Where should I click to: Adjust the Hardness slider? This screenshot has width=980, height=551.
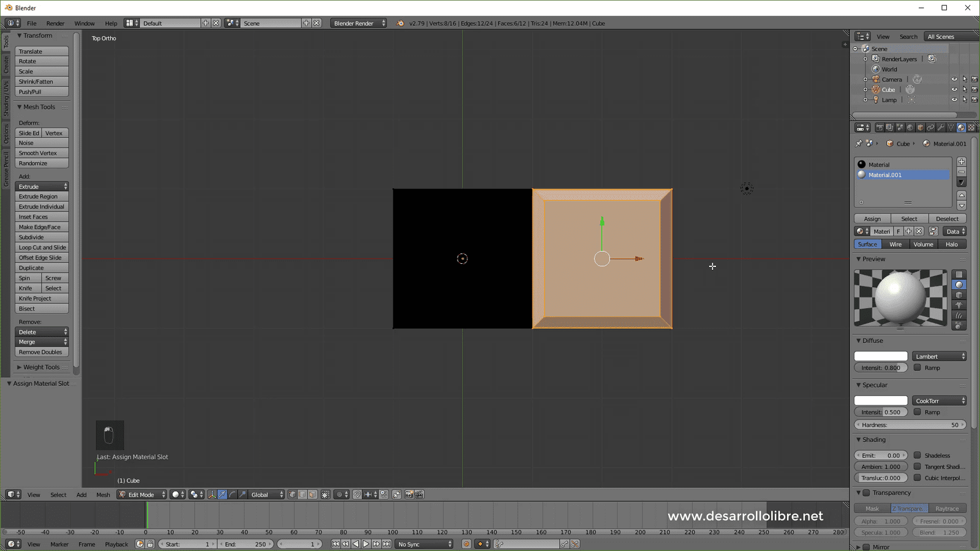[x=910, y=424]
